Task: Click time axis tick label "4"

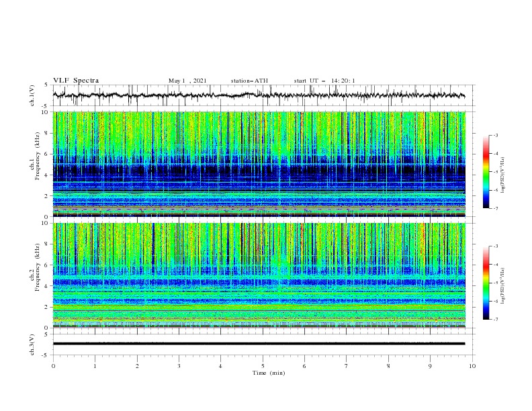Action: [x=220, y=366]
